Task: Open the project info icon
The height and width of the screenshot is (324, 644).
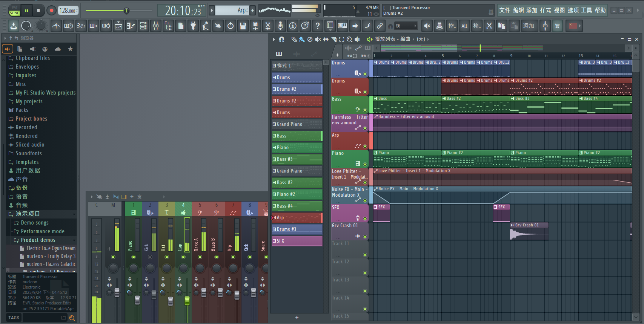Action: 293,26
